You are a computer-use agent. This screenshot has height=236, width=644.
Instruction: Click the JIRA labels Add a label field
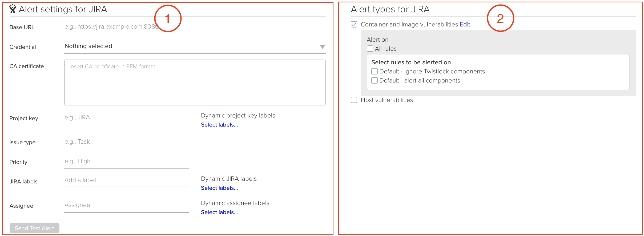(x=127, y=180)
